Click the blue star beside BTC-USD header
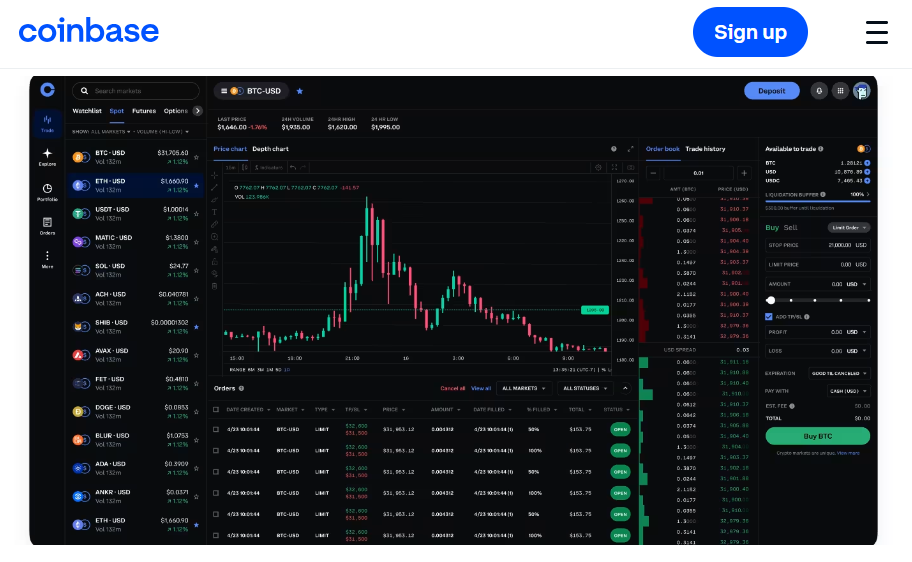The height and width of the screenshot is (562, 912). [x=299, y=91]
